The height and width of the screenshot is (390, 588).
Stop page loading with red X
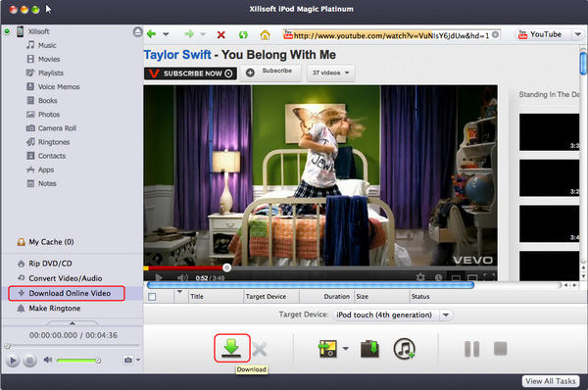[221, 35]
